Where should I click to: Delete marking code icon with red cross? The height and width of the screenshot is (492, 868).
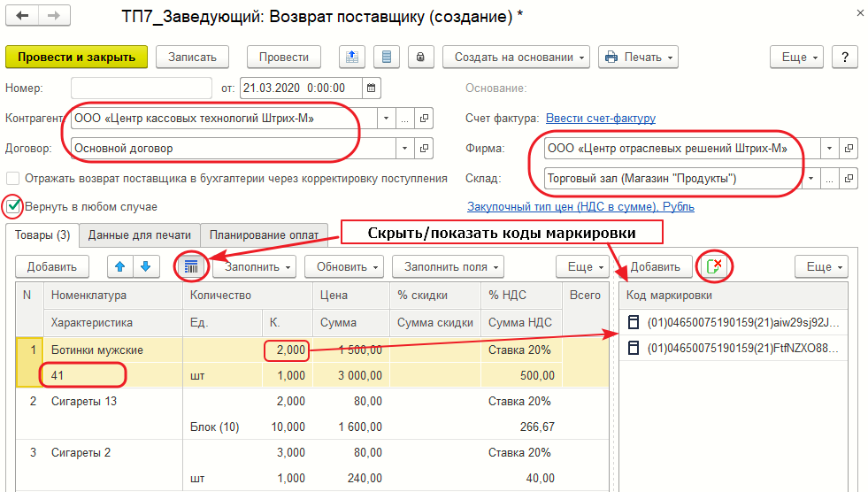coord(714,266)
